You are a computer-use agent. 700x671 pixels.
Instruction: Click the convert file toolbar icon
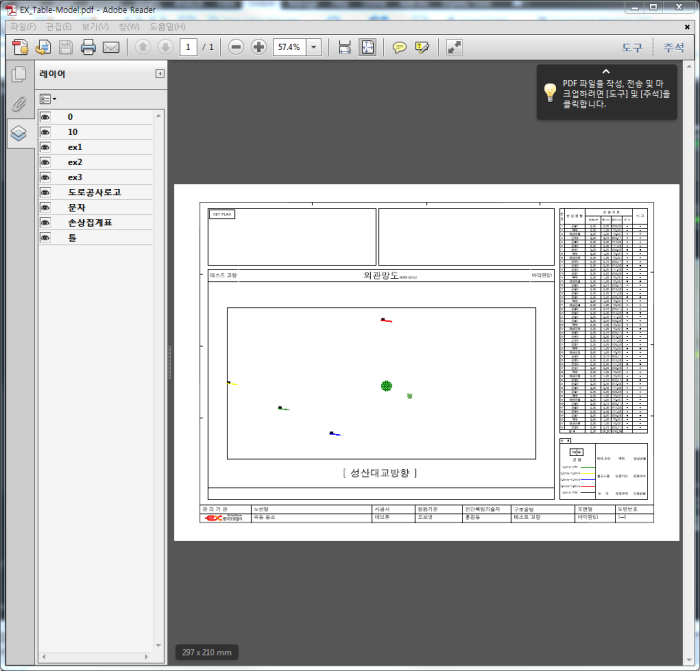(x=43, y=47)
